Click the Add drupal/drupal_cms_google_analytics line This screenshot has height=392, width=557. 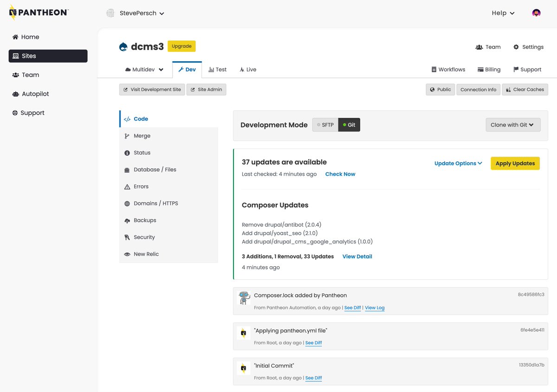[x=307, y=242]
